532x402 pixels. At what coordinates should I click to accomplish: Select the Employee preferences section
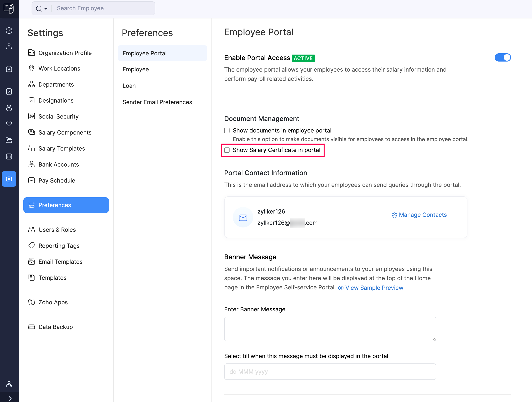tap(135, 69)
